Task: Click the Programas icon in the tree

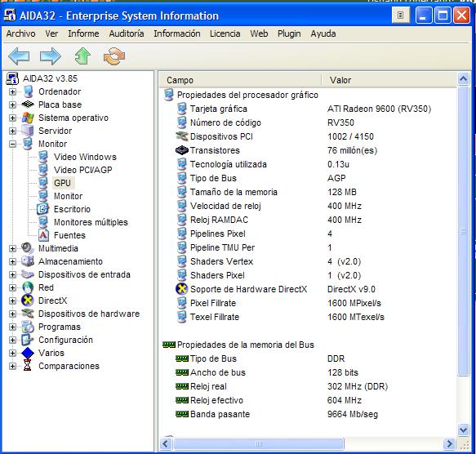Action: [28, 327]
